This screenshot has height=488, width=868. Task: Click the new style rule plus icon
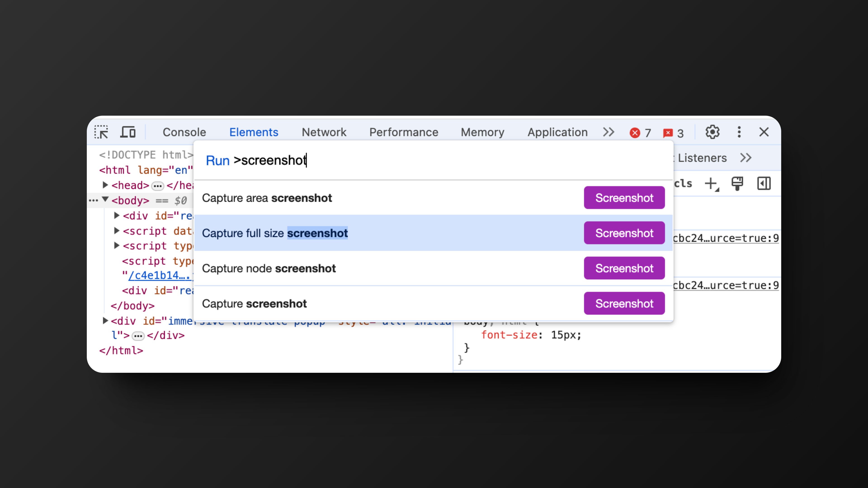(711, 183)
